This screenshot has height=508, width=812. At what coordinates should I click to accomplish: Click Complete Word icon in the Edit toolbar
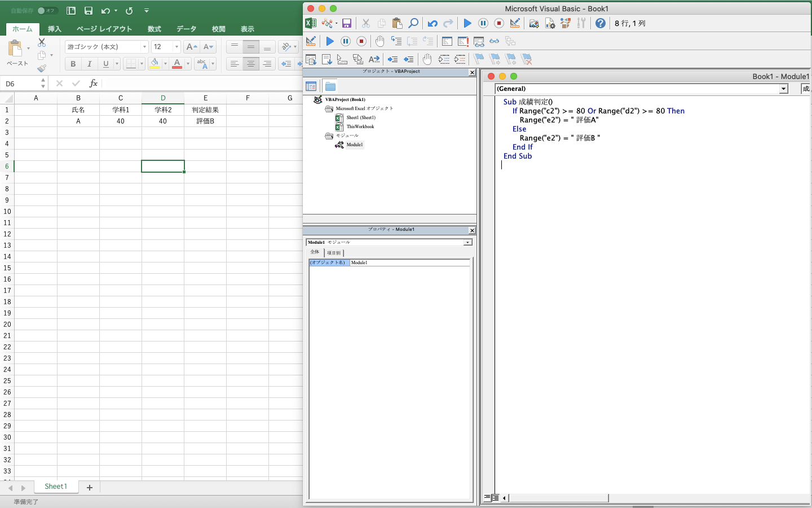[374, 59]
